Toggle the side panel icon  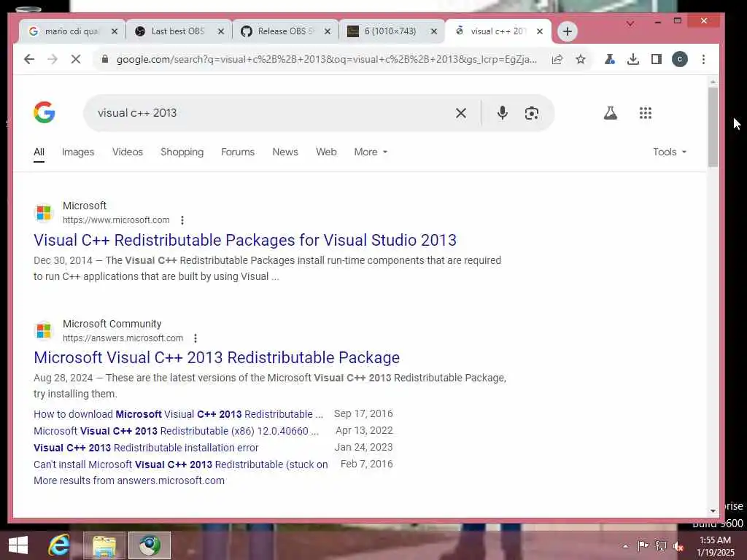pos(656,59)
